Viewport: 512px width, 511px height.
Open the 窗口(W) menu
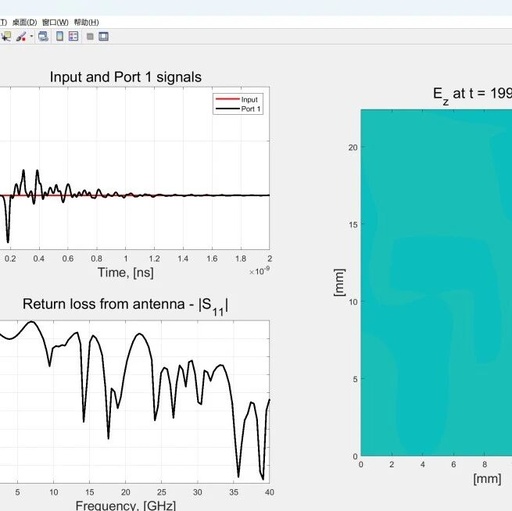55,22
